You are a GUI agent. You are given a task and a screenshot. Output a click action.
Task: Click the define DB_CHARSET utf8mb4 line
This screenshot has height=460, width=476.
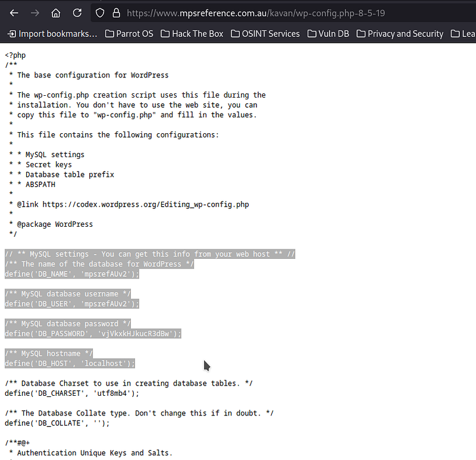click(72, 393)
